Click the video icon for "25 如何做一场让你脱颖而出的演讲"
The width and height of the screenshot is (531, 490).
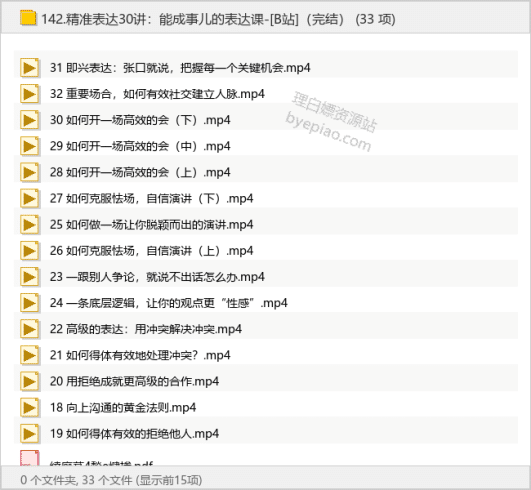29,225
